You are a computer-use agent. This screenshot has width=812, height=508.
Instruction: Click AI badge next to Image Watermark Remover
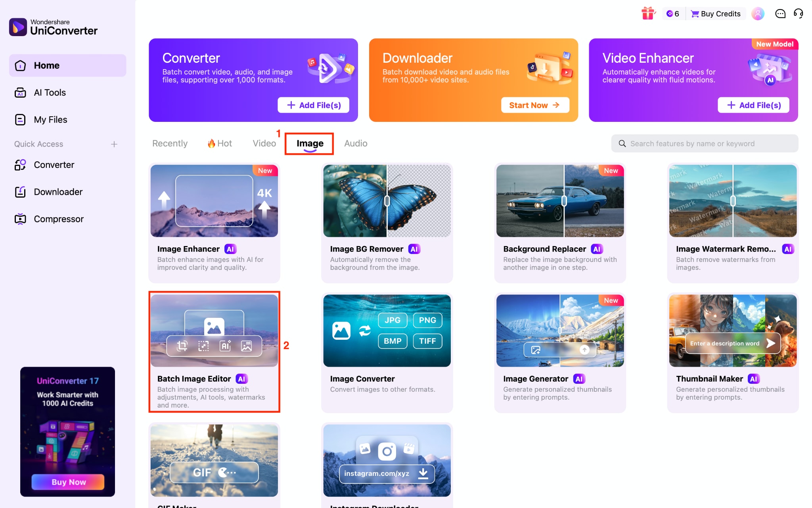click(x=787, y=249)
